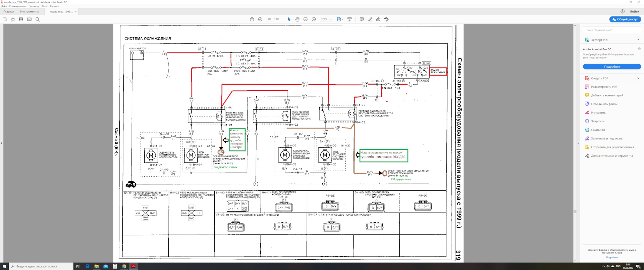
Task: Open the stamp tool icon
Action: [386, 19]
